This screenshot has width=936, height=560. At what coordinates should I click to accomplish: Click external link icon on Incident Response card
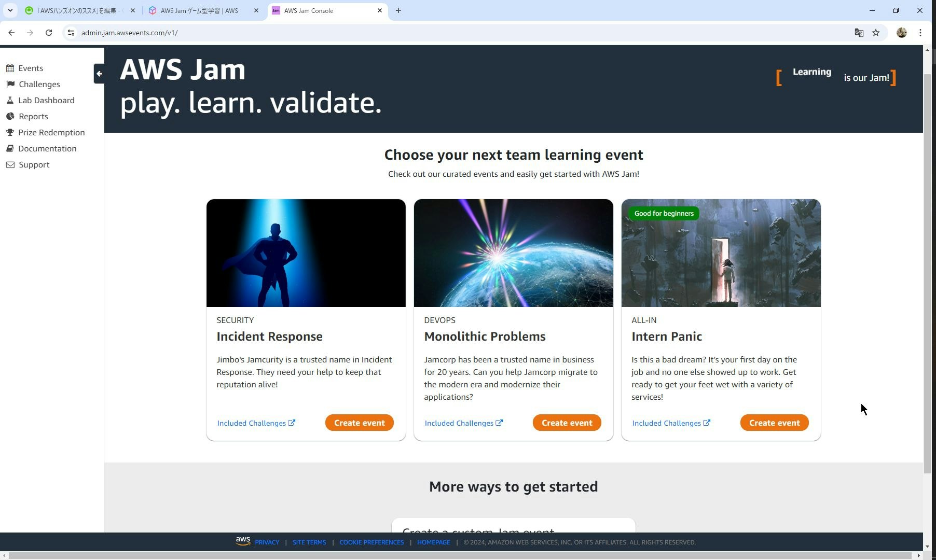[292, 423]
